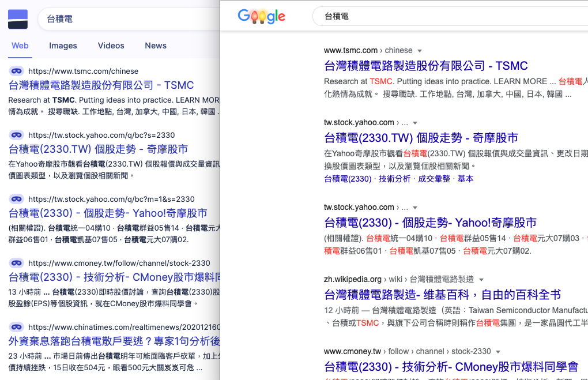Click the Google search box containing 台積電
The image size is (588, 380).
click(450, 16)
